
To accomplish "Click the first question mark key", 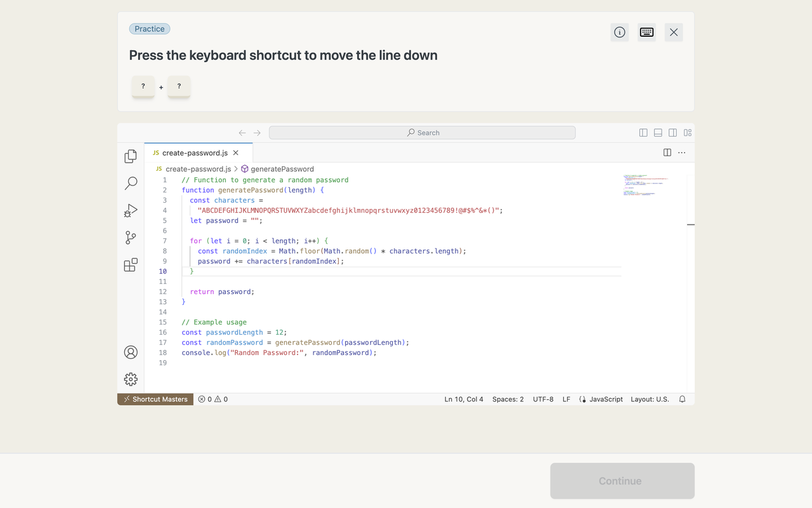I will coord(143,86).
